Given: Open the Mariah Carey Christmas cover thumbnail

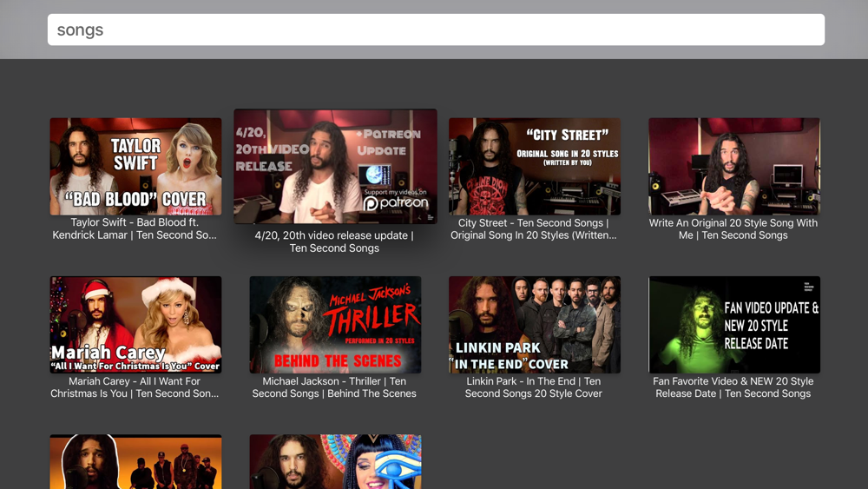Looking at the screenshot, I should coord(135,325).
